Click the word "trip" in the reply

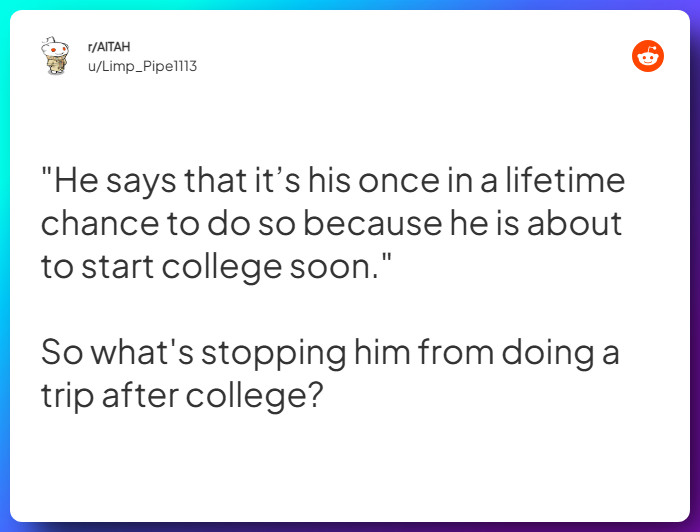pos(66,395)
